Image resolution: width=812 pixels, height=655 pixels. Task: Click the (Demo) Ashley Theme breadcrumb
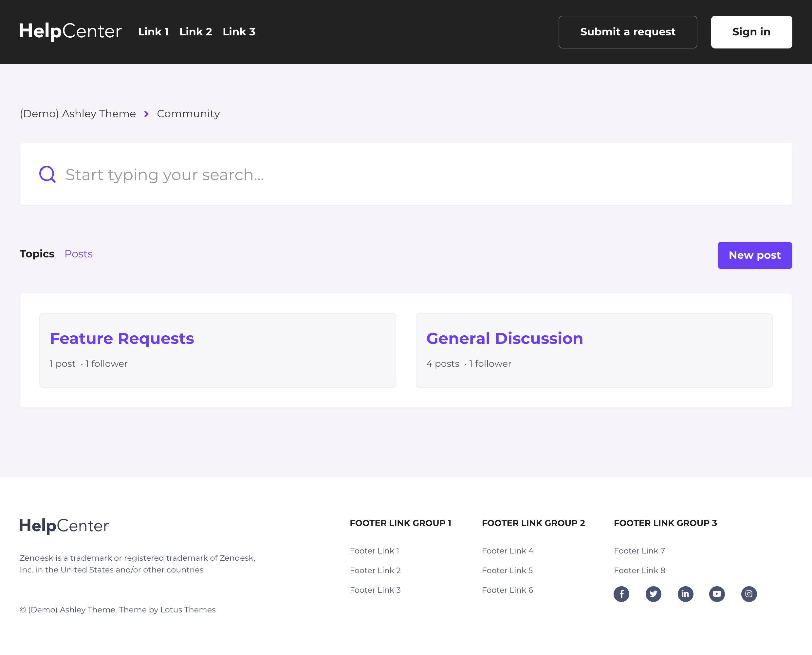78,114
